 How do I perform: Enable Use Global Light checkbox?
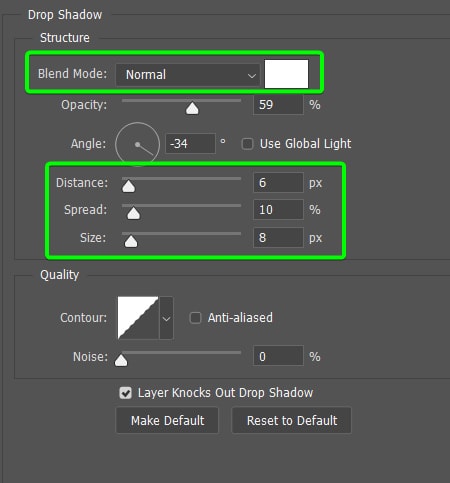(247, 144)
